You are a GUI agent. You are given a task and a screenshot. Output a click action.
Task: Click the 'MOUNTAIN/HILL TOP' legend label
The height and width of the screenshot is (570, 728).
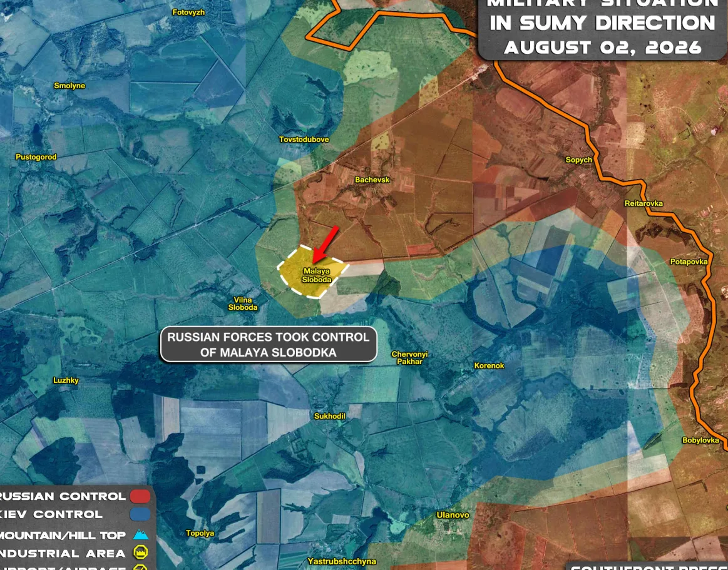(x=63, y=535)
